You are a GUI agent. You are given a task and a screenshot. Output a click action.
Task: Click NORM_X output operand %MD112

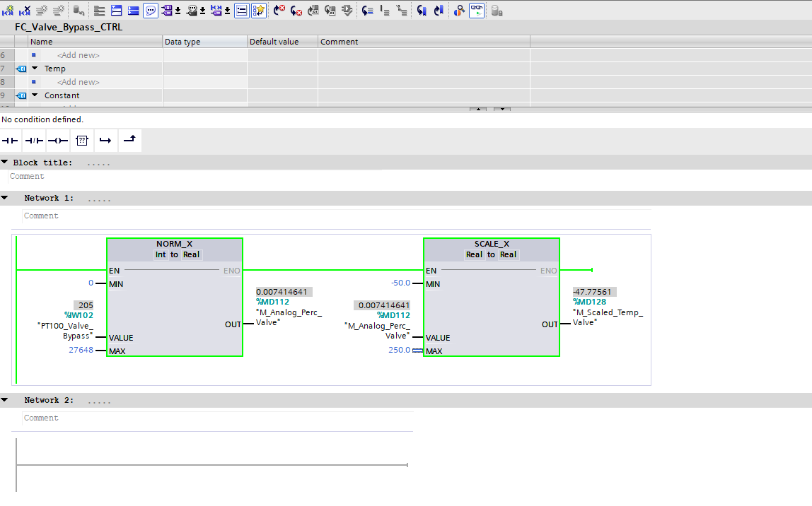coord(272,302)
